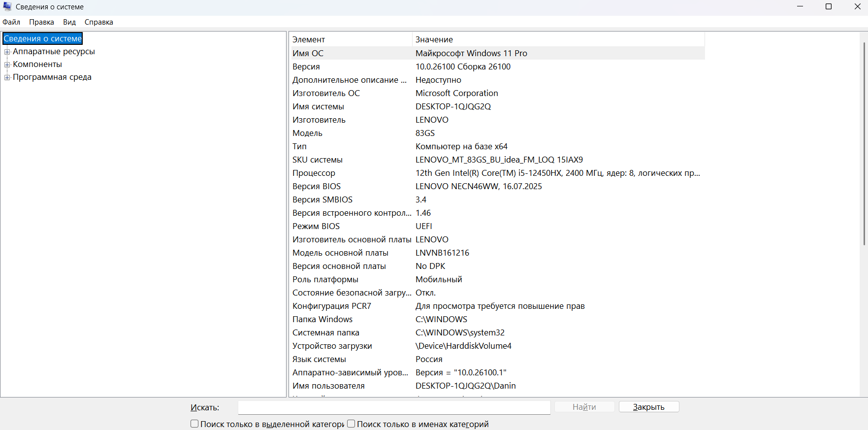Click the Значение column header

pos(558,39)
